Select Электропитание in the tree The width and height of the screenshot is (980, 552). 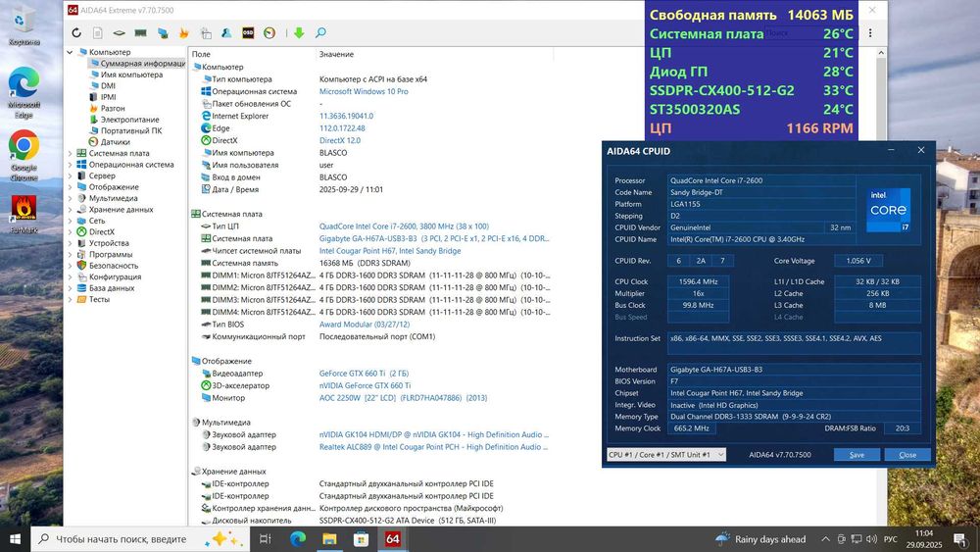click(x=129, y=120)
